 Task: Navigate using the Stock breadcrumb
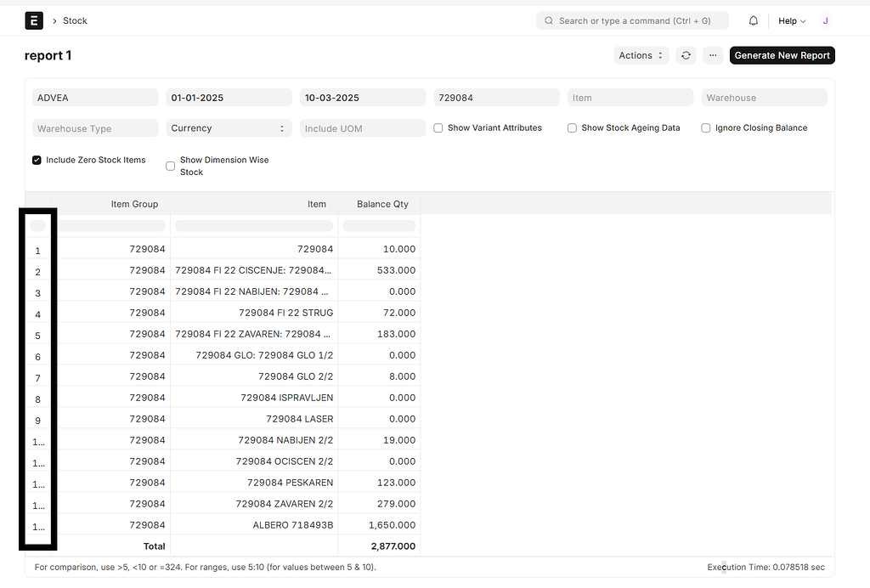75,20
